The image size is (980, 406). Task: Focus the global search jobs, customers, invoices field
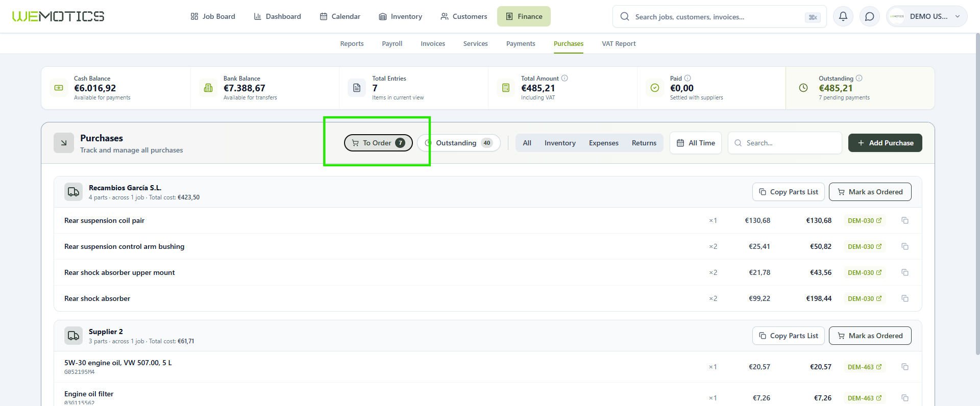tap(719, 17)
